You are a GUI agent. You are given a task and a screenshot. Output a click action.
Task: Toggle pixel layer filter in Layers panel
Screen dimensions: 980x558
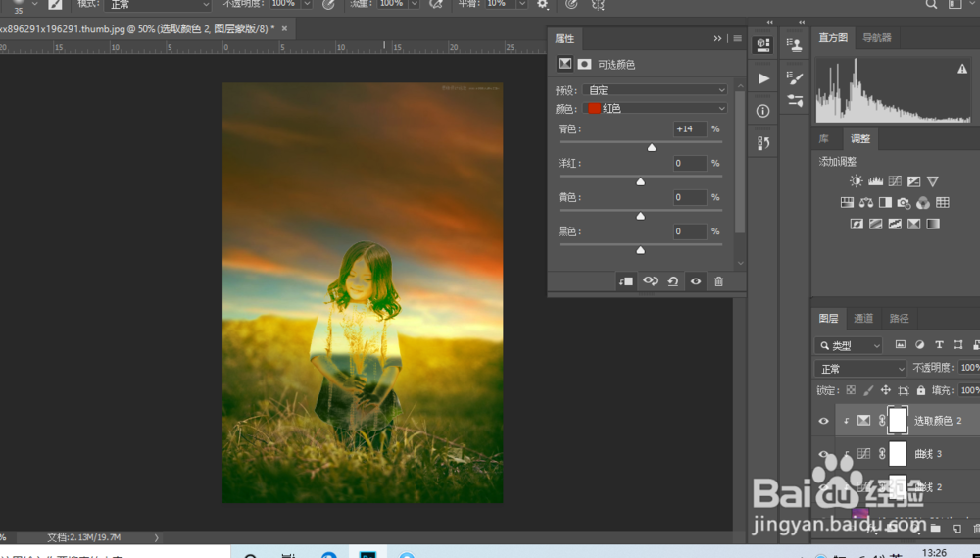point(900,344)
